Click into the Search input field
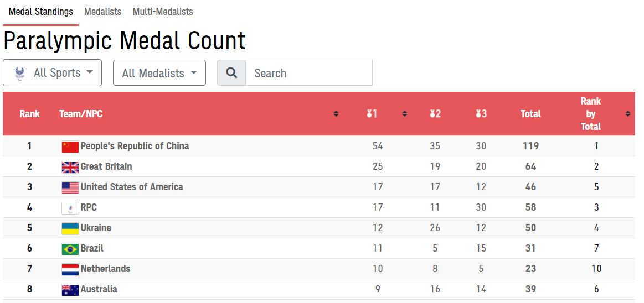 [x=308, y=73]
